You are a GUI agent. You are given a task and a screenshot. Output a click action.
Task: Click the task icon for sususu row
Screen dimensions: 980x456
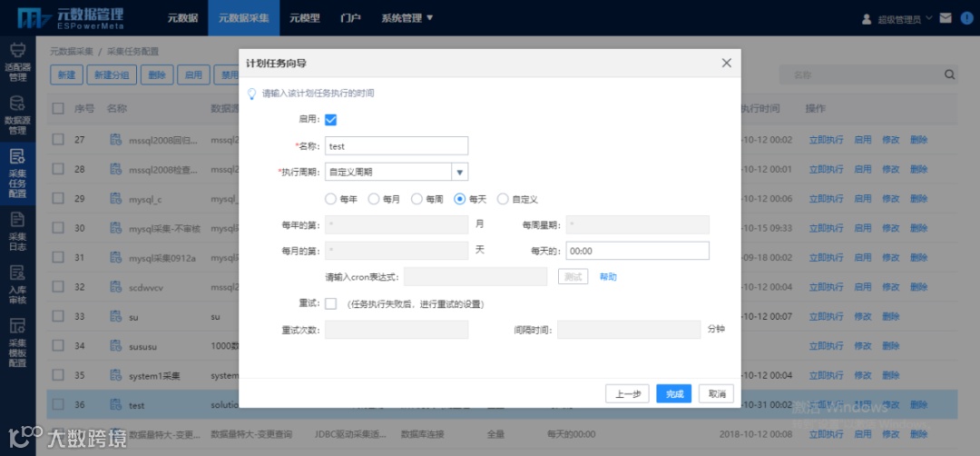click(115, 345)
